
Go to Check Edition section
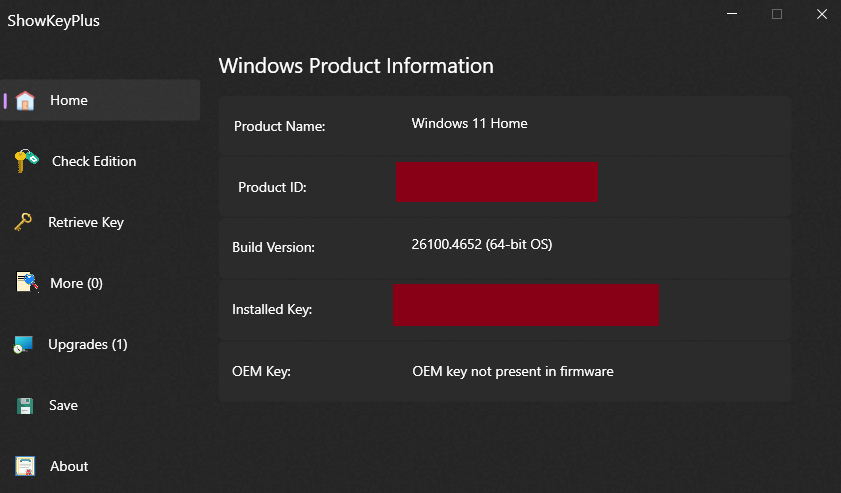pyautogui.click(x=94, y=161)
